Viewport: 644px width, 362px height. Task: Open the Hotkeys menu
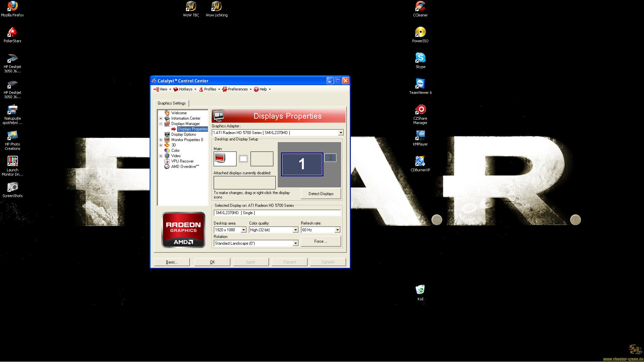click(x=185, y=89)
